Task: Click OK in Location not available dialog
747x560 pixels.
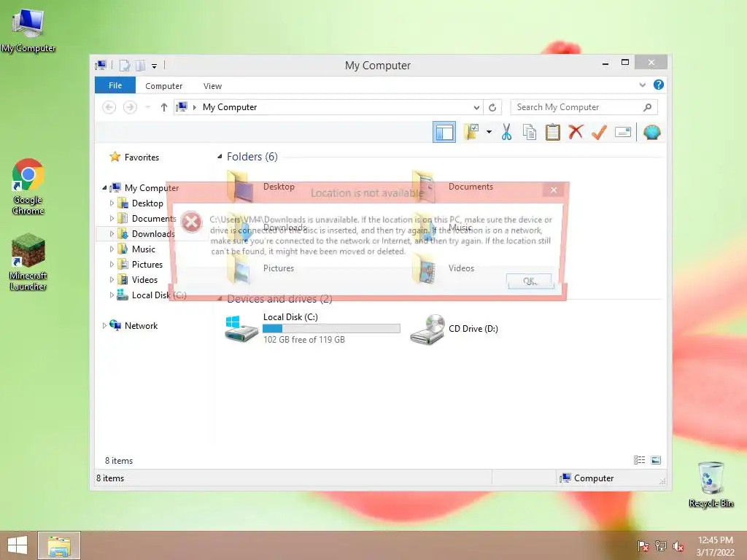Action: click(x=530, y=281)
